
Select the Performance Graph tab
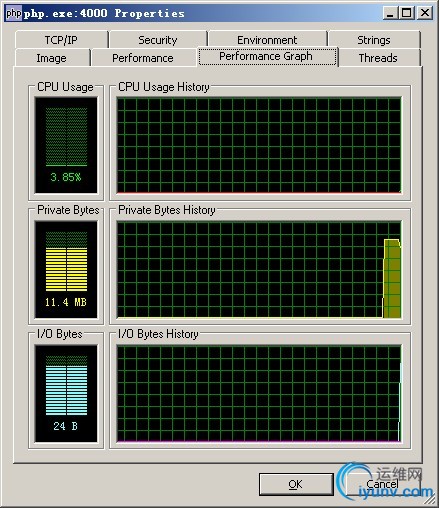[x=267, y=56]
